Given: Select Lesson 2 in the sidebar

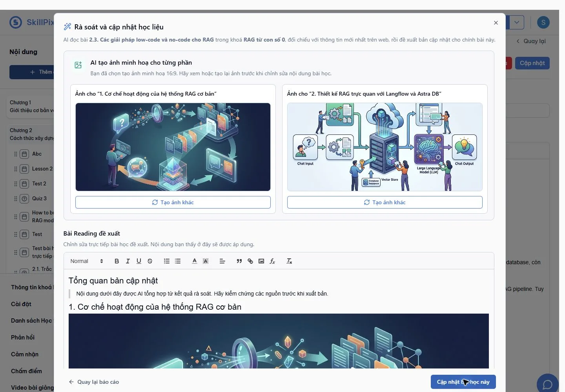Looking at the screenshot, I should (42, 169).
